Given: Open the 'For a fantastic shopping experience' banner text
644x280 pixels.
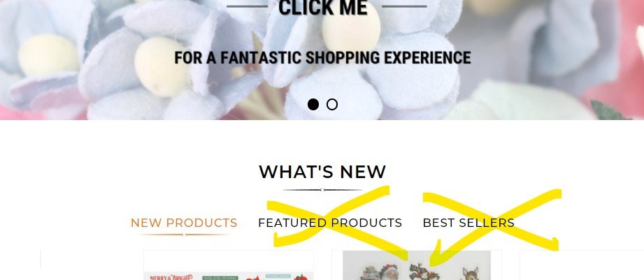Looking at the screenshot, I should click(x=322, y=58).
